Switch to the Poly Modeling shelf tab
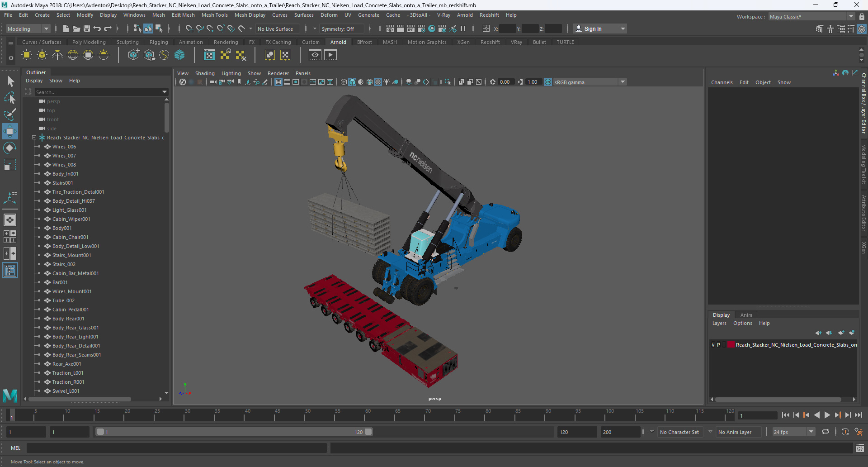 point(89,42)
